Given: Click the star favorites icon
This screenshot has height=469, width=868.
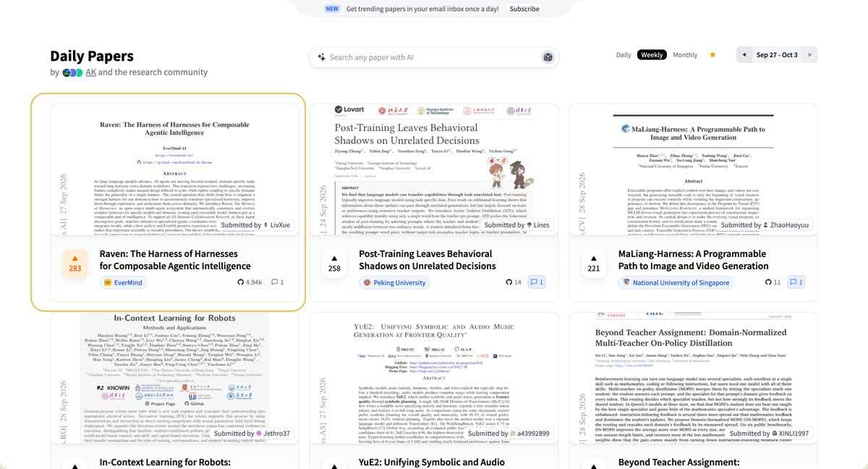Looking at the screenshot, I should click(x=712, y=54).
